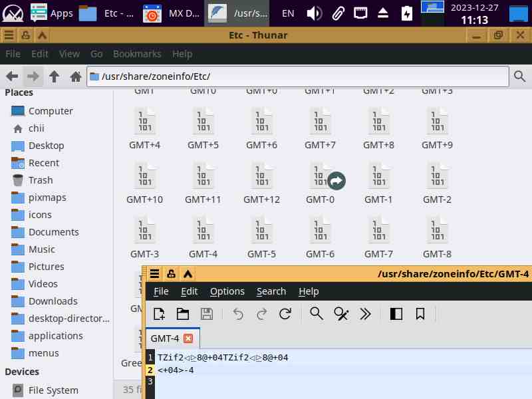Close the GMT-4 tab with the red x
Viewport: 532px width, 399px height.
tap(188, 338)
